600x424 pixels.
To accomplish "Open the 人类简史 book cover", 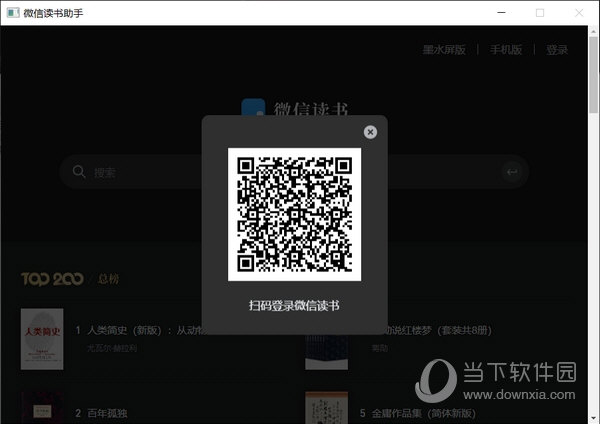I will (x=42, y=339).
